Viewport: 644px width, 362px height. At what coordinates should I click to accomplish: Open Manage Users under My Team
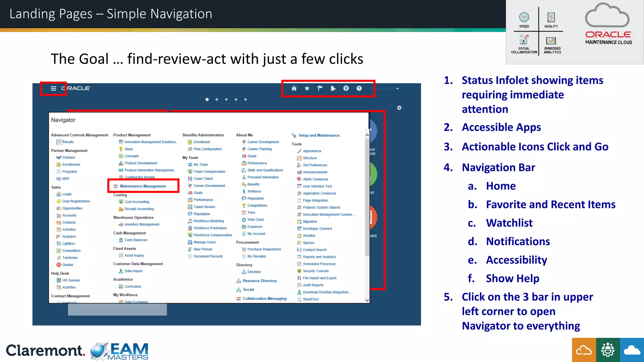click(x=205, y=242)
